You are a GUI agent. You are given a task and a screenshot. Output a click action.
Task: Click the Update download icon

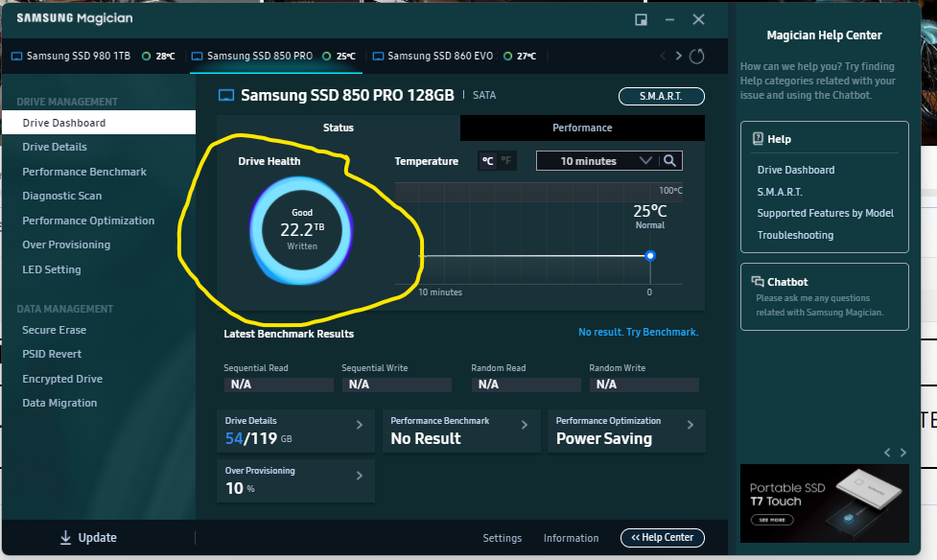click(66, 538)
